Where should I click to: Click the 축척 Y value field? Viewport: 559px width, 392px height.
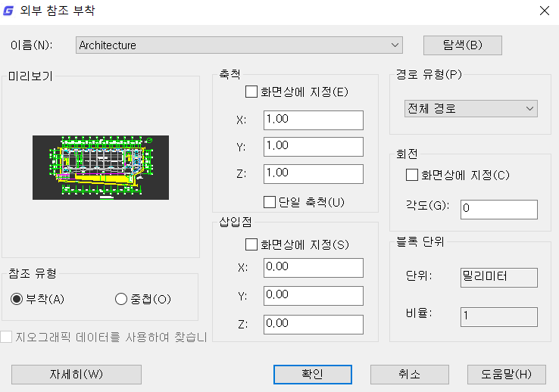pos(314,147)
